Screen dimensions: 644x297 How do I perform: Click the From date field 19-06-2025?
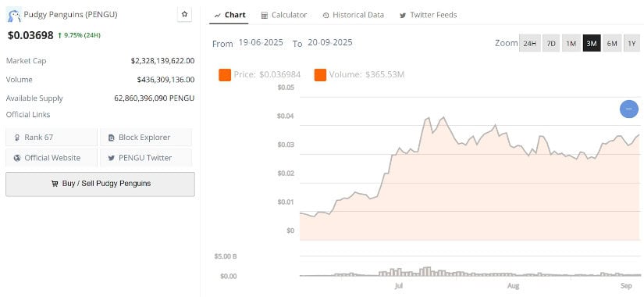coord(261,42)
